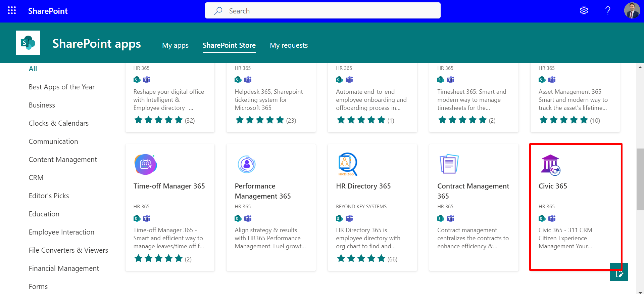
Task: Open the Employee Interaction category
Action: pos(61,232)
